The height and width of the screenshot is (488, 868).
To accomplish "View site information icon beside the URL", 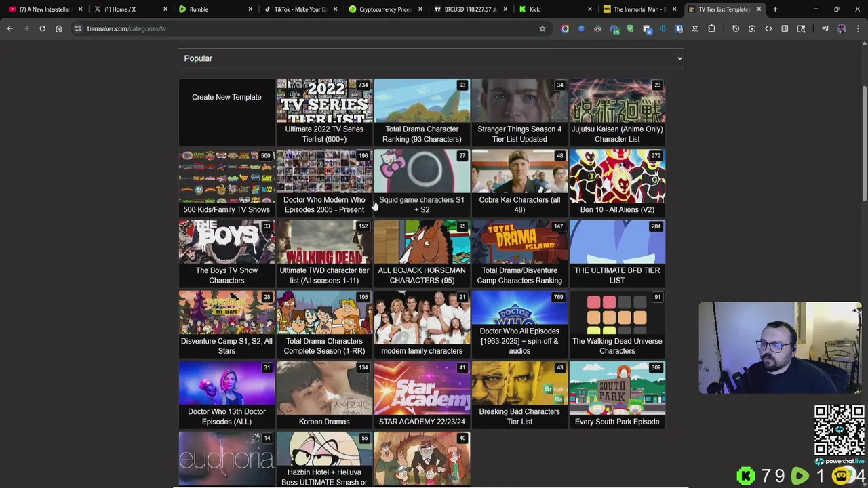I will (x=78, y=28).
